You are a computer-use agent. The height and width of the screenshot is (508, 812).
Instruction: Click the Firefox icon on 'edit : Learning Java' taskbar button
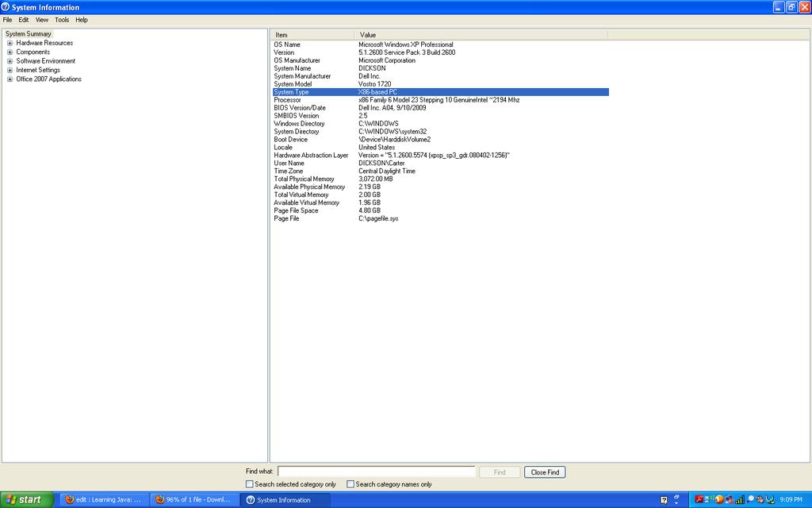[70, 500]
